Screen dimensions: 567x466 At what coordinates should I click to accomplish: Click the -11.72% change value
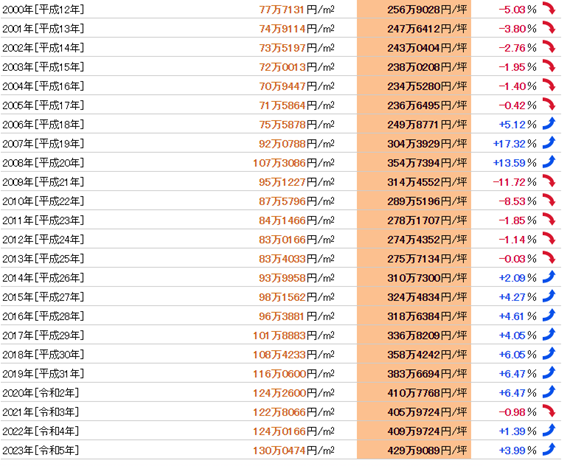tap(515, 182)
